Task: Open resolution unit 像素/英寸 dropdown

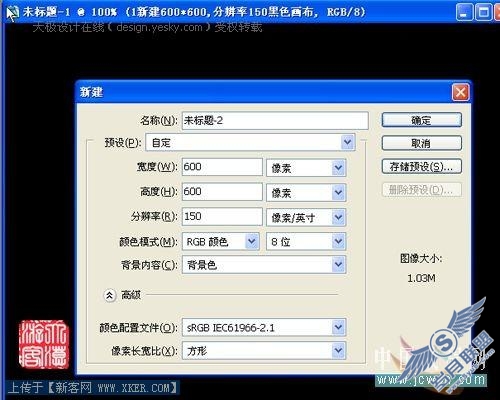Action: pos(306,217)
